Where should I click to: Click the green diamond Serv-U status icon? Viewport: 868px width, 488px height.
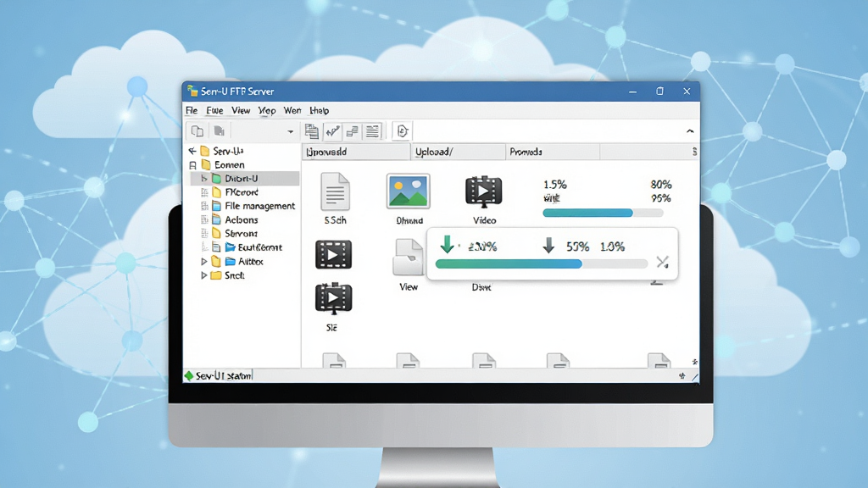189,376
